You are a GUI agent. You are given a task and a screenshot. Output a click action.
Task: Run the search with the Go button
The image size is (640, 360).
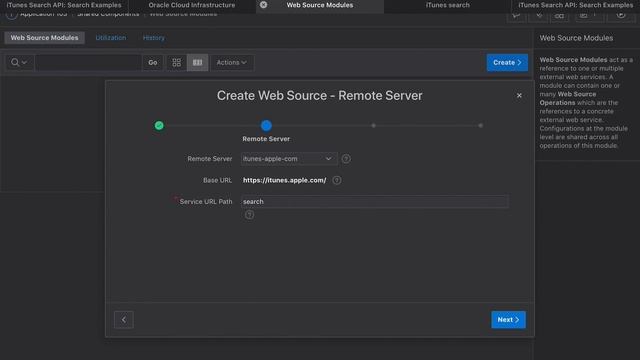pyautogui.click(x=153, y=62)
